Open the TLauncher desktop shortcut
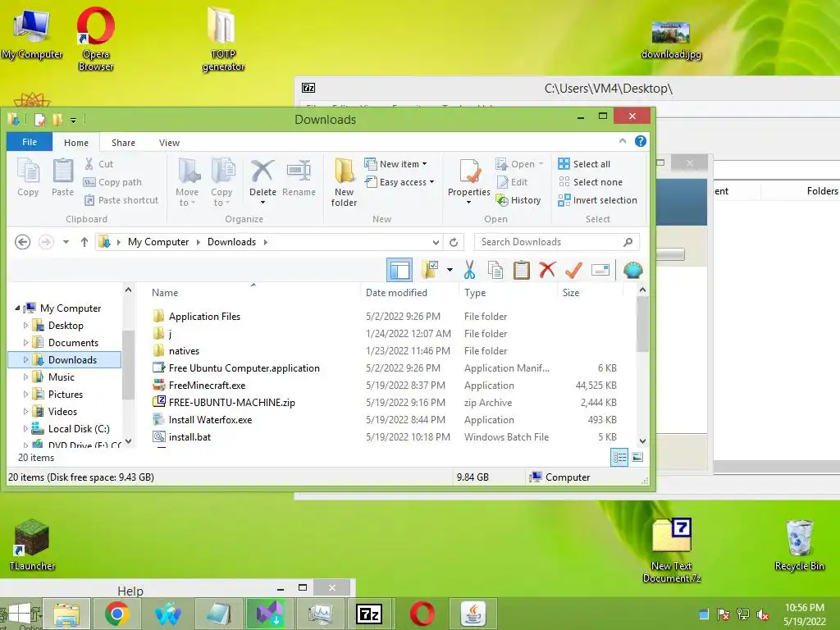 pos(32,545)
